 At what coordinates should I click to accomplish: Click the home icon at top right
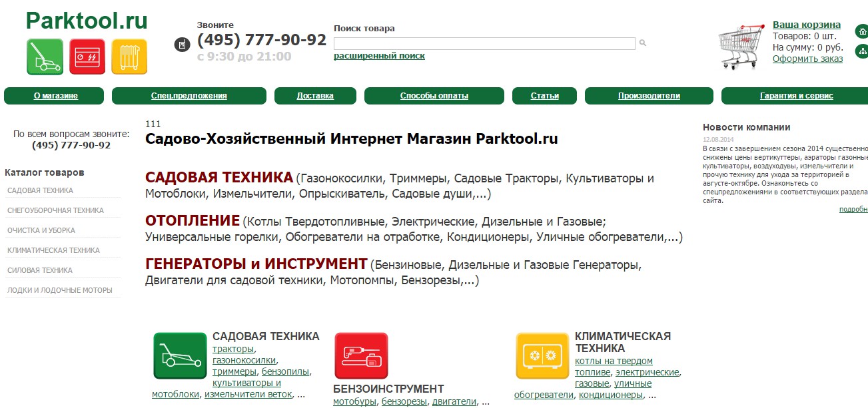(863, 31)
